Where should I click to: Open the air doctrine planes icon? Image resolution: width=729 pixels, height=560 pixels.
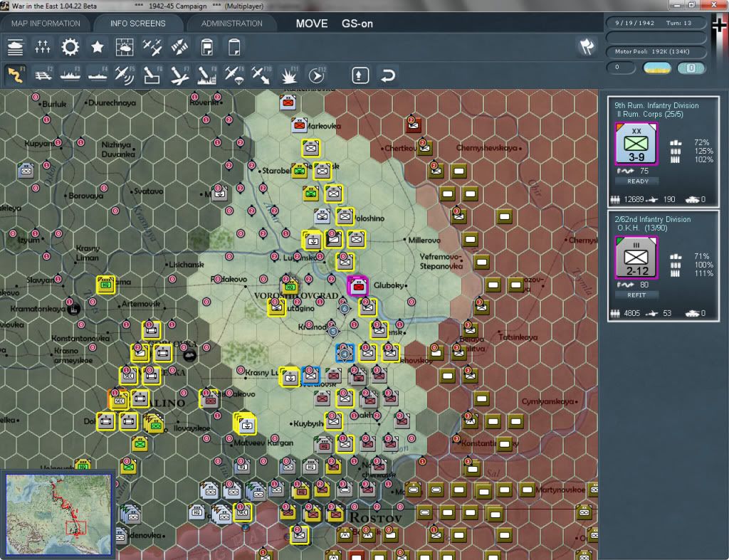click(152, 47)
